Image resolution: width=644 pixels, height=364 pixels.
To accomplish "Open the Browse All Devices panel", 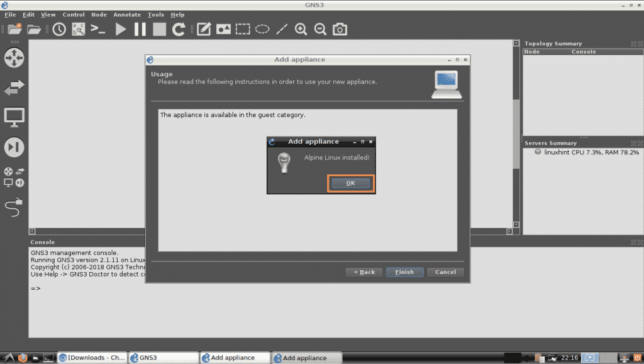I will coord(14,177).
